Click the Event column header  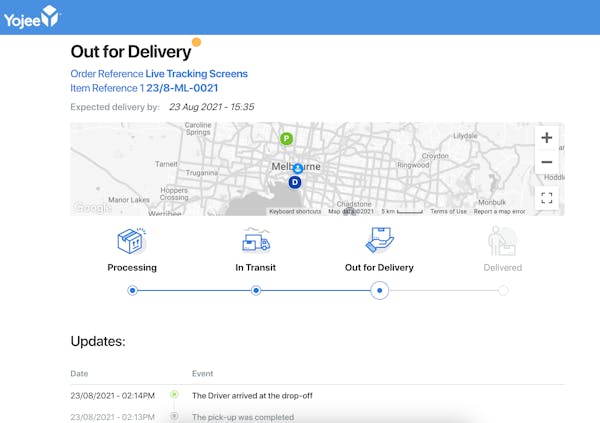(202, 374)
